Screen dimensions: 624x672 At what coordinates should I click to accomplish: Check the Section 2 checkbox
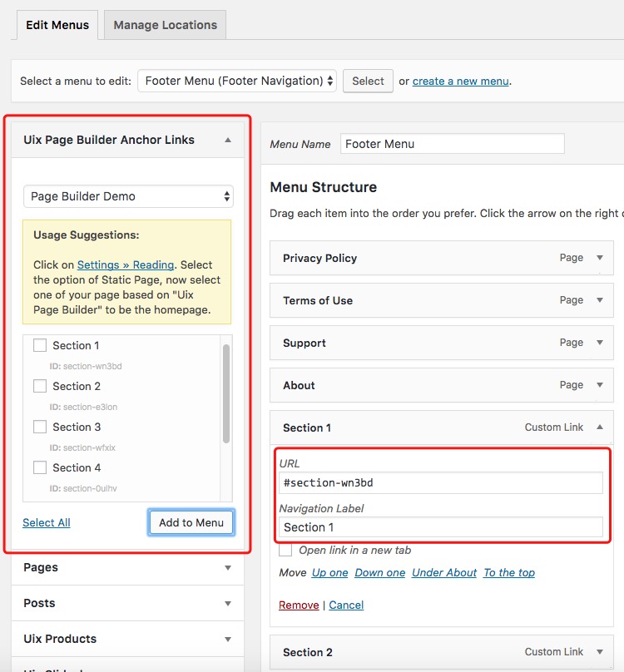(40, 386)
